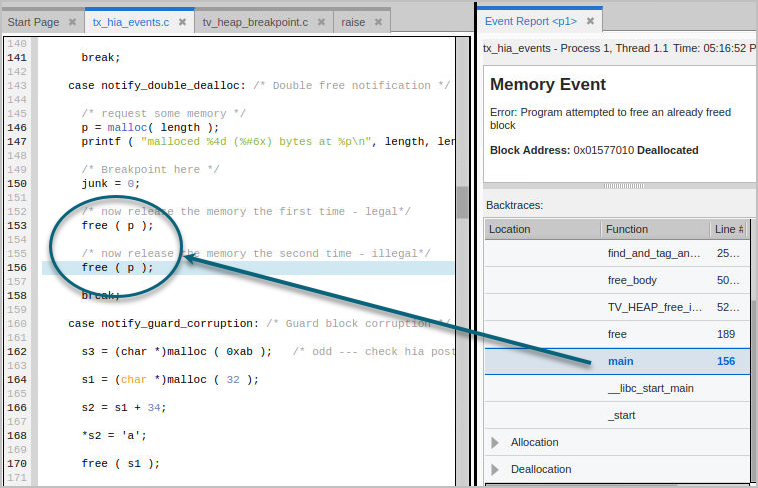The image size is (758, 488).
Task: Close the Event Report <p1> tab
Action: [x=590, y=21]
